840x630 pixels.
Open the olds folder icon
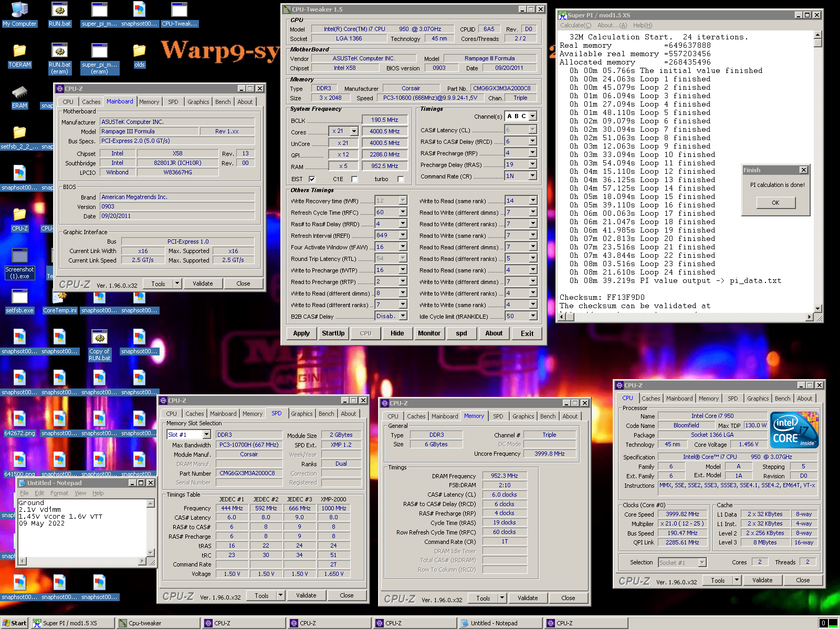(x=139, y=56)
